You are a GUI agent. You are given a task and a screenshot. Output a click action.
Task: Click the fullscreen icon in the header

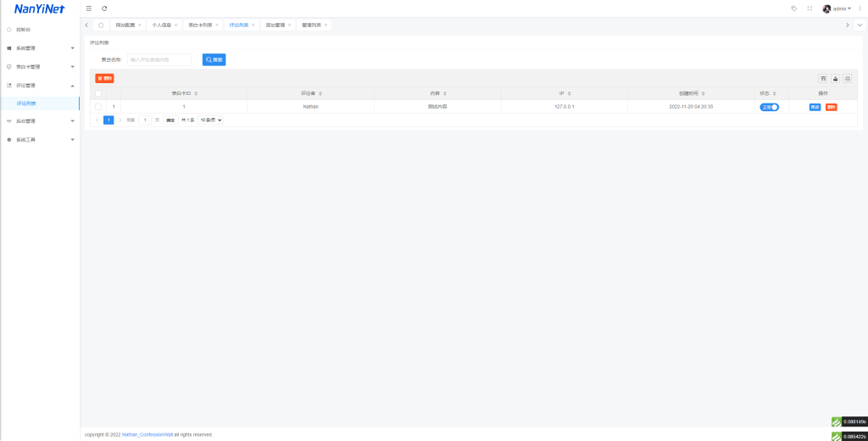(810, 8)
